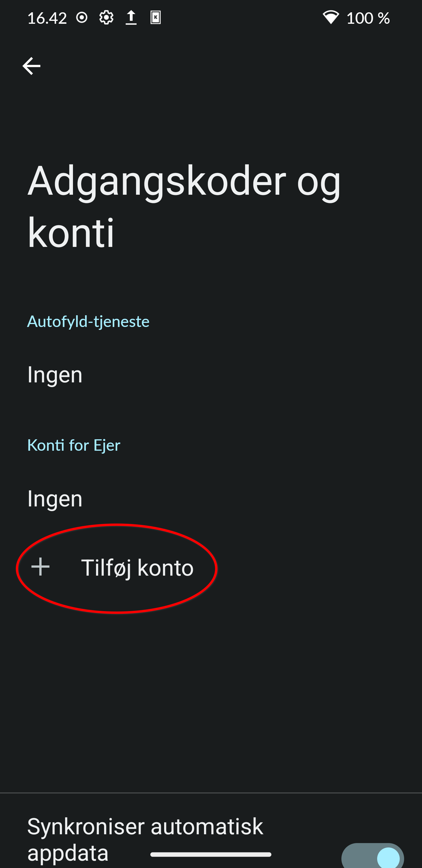Tap the 16.42 clock in status bar
Screen dimensions: 422x868
47,18
